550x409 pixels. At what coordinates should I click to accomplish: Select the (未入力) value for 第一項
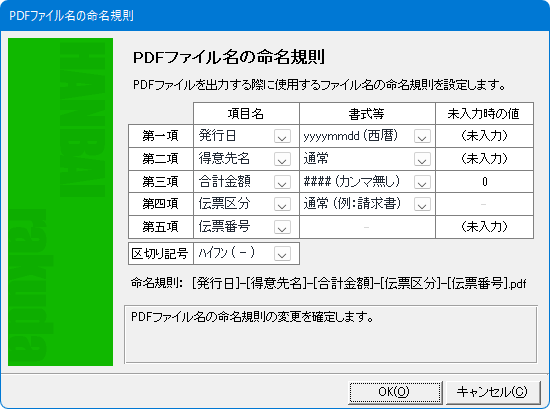point(484,136)
